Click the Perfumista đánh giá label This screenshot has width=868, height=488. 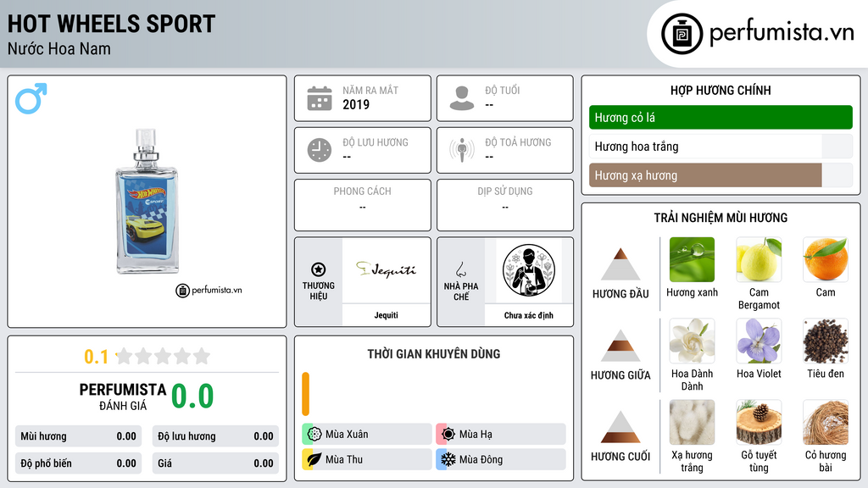click(x=123, y=396)
